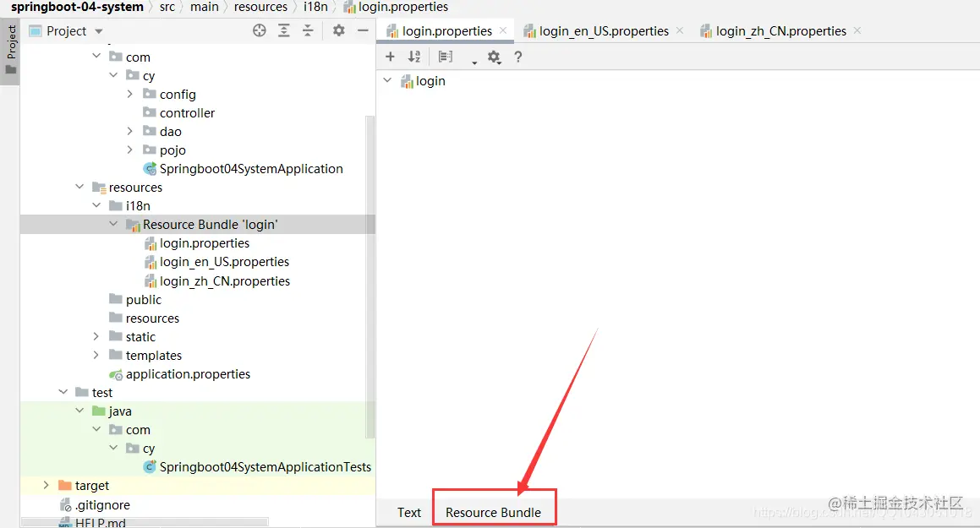Click src breadcrumb
This screenshot has width=980, height=528.
point(167,7)
